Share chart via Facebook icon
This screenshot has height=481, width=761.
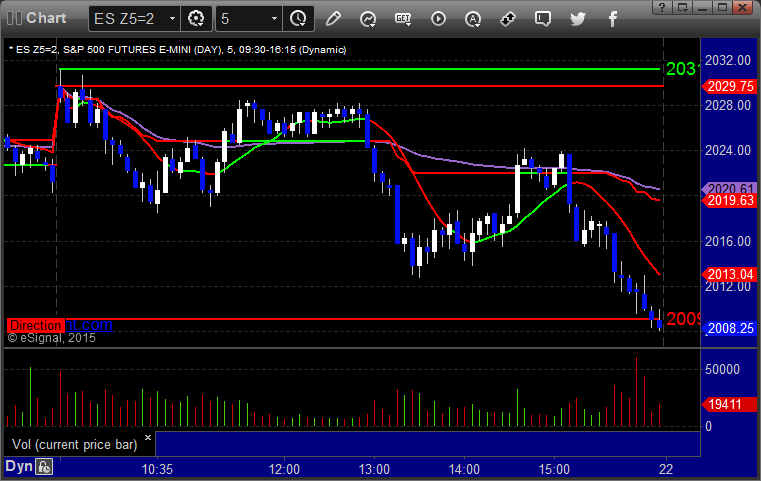pyautogui.click(x=612, y=19)
